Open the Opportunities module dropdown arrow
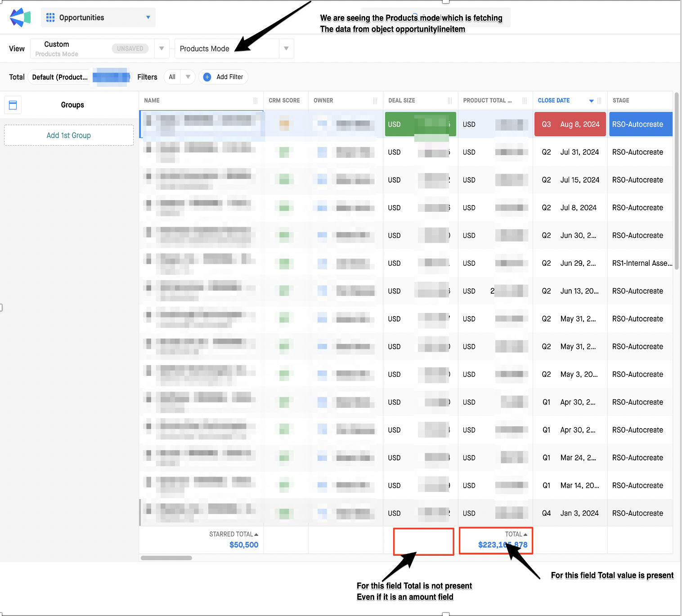The image size is (682, 616). pos(148,18)
